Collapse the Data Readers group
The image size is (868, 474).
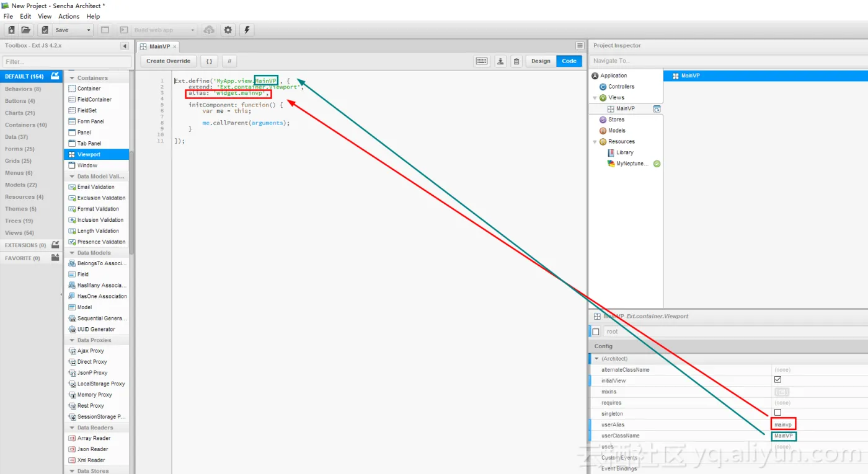click(x=71, y=428)
